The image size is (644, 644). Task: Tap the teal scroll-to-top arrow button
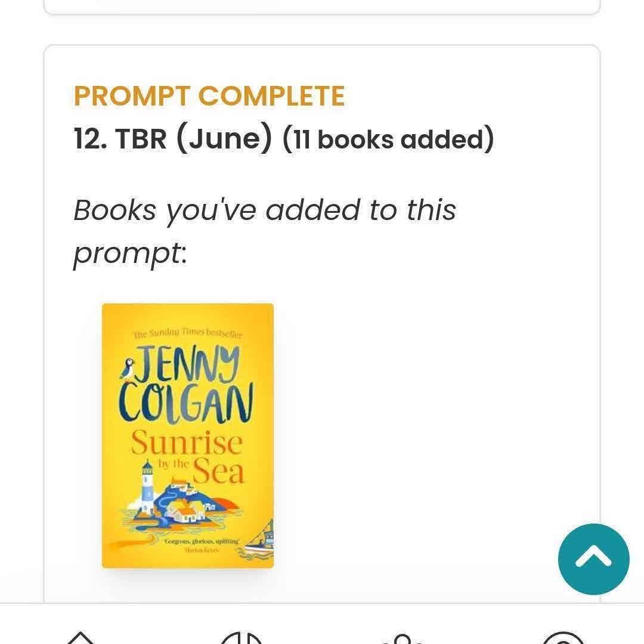593,559
